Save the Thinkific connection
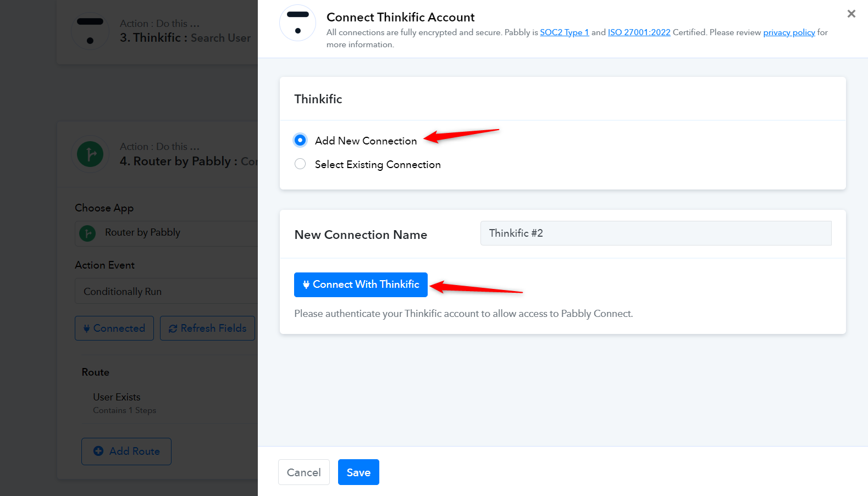The height and width of the screenshot is (496, 868). coord(358,472)
